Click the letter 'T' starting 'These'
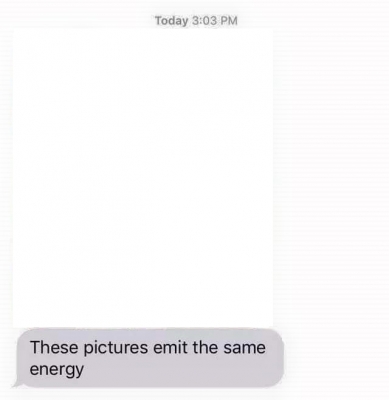 point(35,347)
